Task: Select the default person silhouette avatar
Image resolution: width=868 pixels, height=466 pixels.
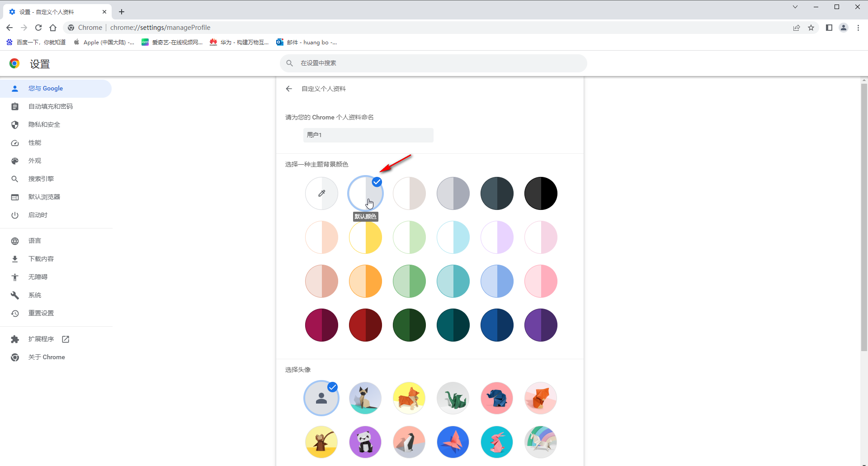Action: [321, 398]
